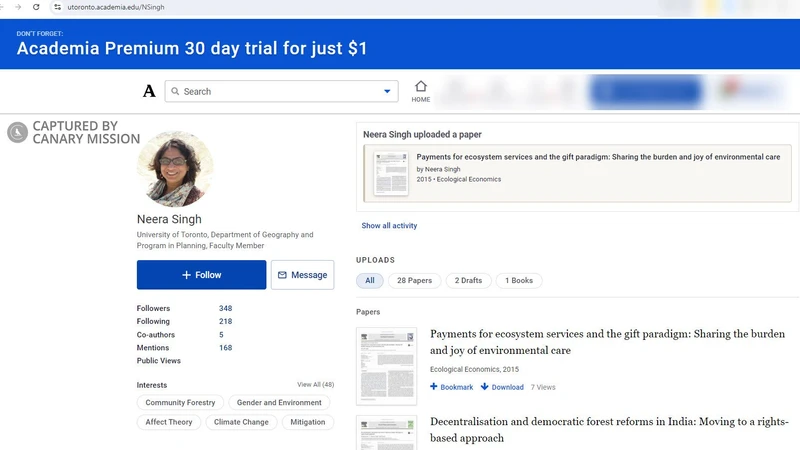The image size is (800, 450).
Task: Click the address bar URL
Action: (x=116, y=7)
